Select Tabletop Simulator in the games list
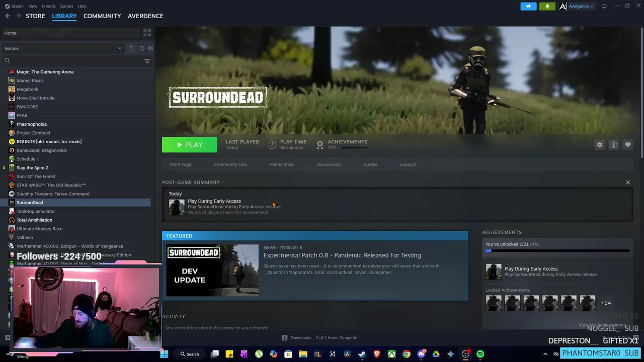The image size is (644, 362). tap(36, 211)
